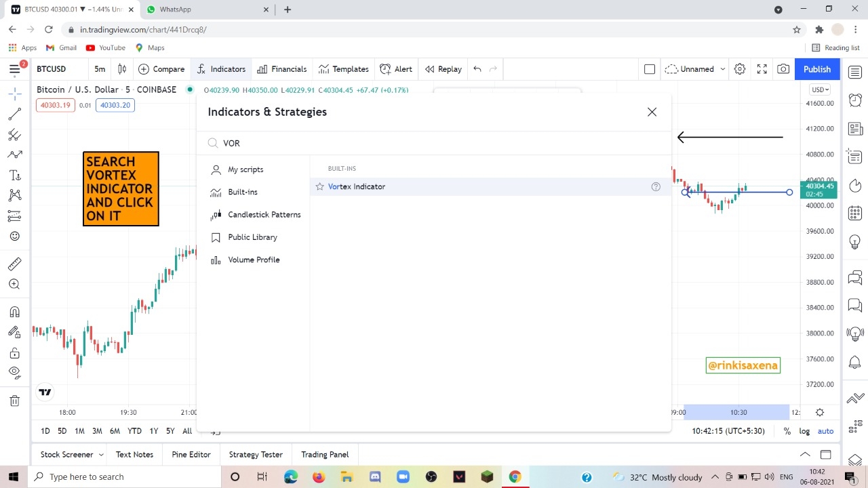Click the trash remove drawings icon
Image resolution: width=868 pixels, height=488 pixels.
[x=14, y=401]
